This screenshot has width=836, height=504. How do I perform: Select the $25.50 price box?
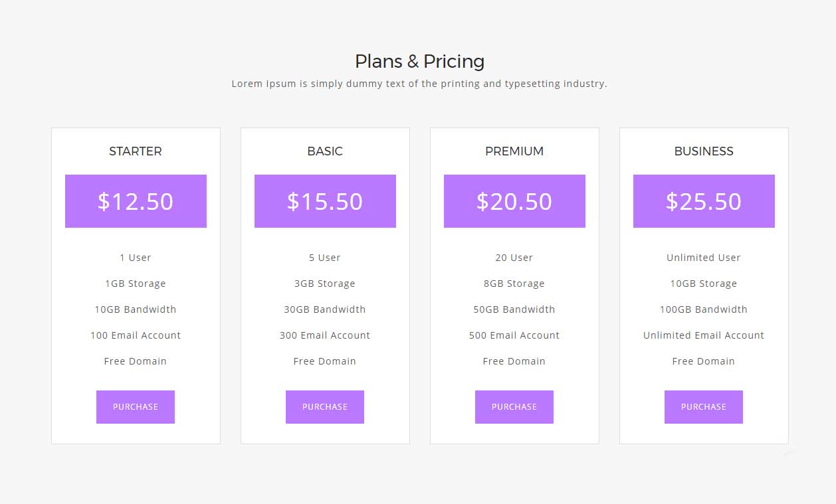click(704, 201)
